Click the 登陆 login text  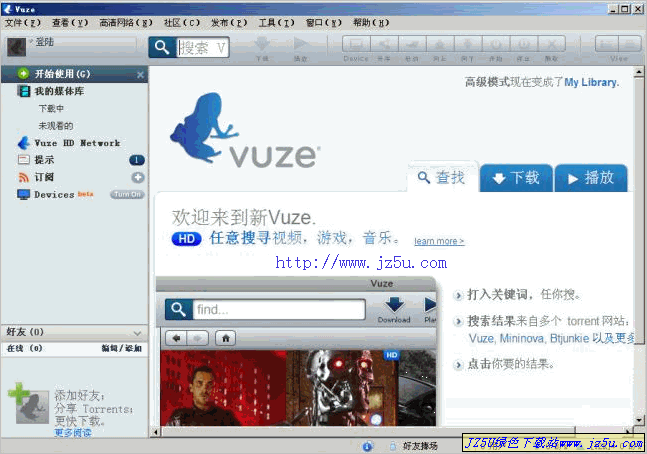(45, 42)
